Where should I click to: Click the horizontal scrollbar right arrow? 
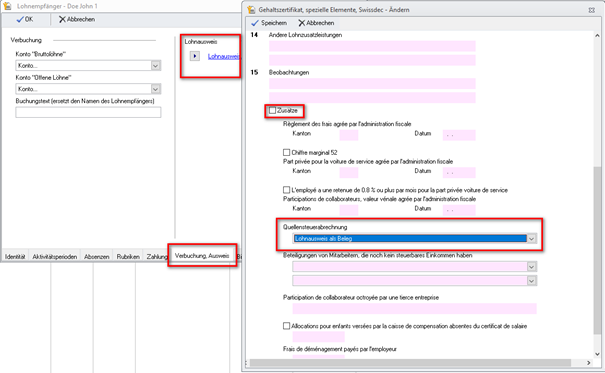tap(588, 363)
